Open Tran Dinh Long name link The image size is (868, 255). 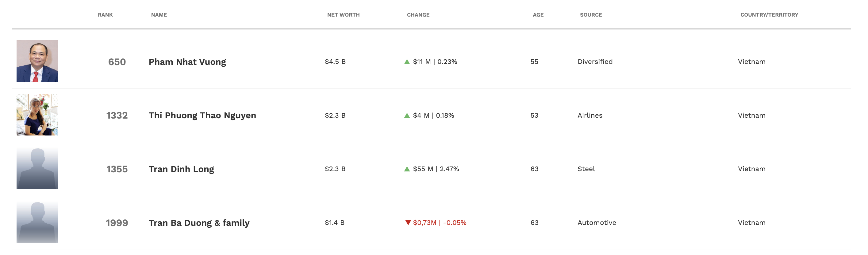pyautogui.click(x=181, y=169)
